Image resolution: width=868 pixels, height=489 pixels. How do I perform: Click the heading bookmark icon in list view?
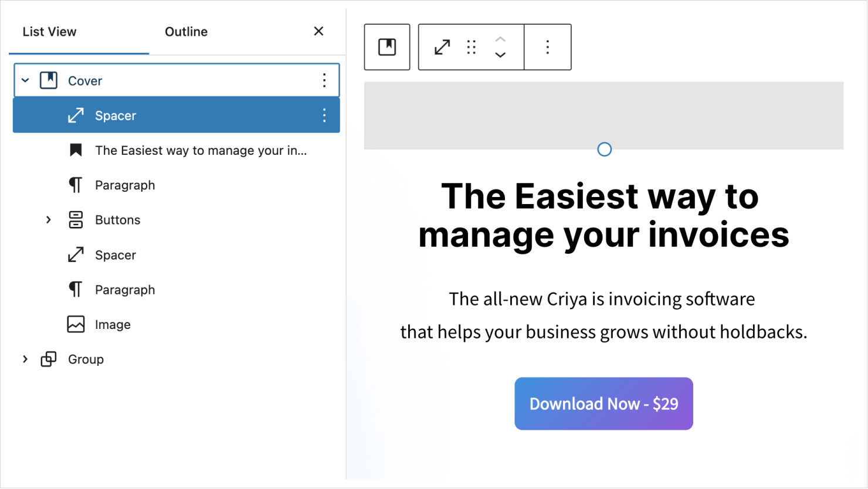[76, 150]
